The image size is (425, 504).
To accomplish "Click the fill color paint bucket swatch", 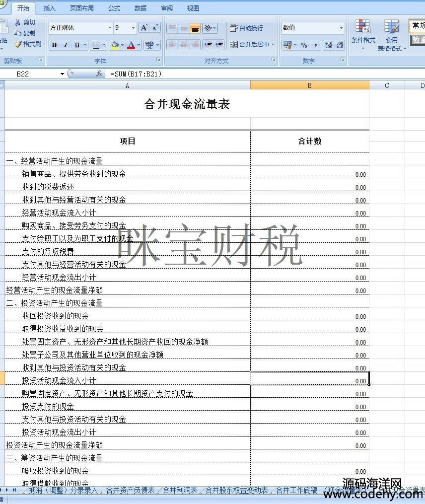I will 115,45.
